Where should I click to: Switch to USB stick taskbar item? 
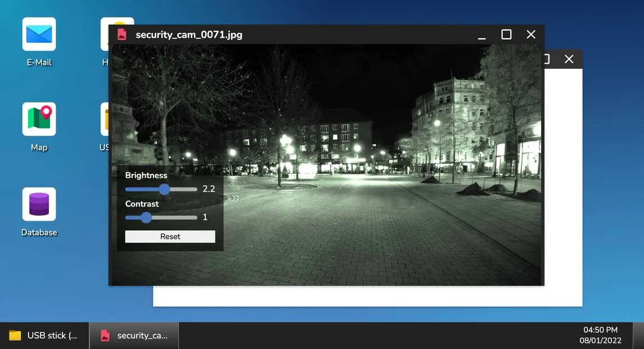pyautogui.click(x=44, y=335)
